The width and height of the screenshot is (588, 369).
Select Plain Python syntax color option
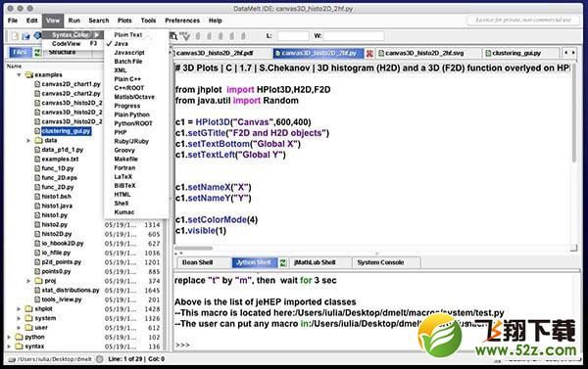(131, 115)
